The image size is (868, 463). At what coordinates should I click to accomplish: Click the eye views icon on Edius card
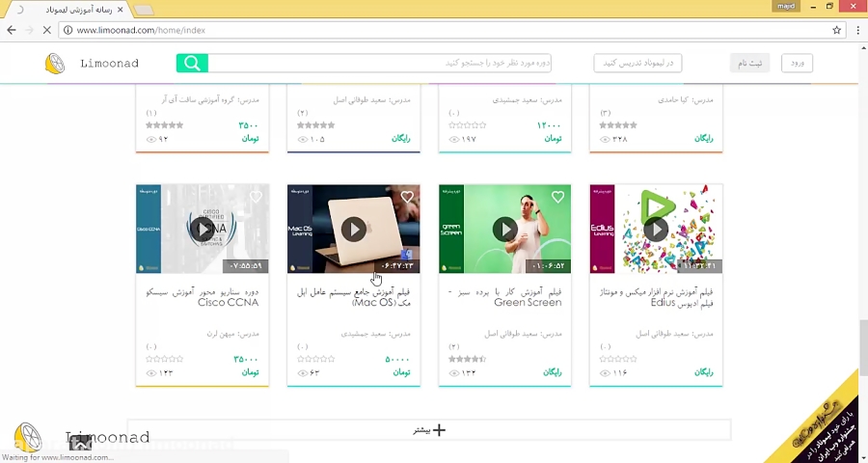[605, 372]
